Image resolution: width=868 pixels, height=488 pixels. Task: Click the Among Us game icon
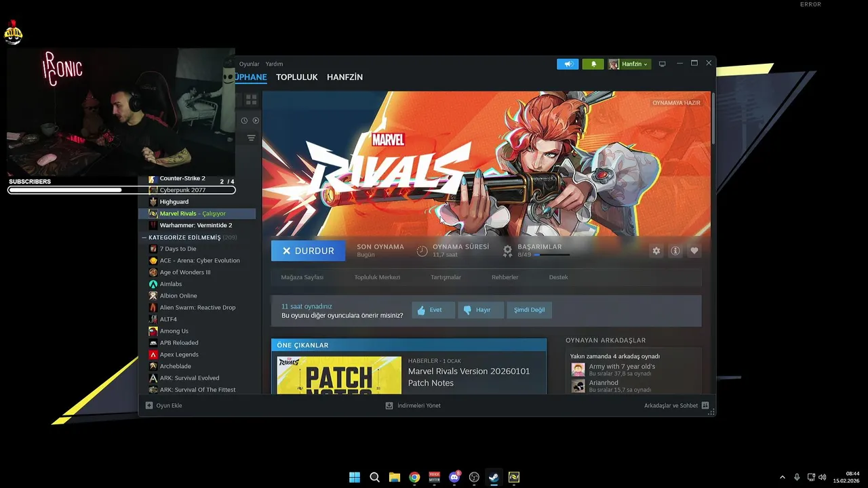[153, 331]
